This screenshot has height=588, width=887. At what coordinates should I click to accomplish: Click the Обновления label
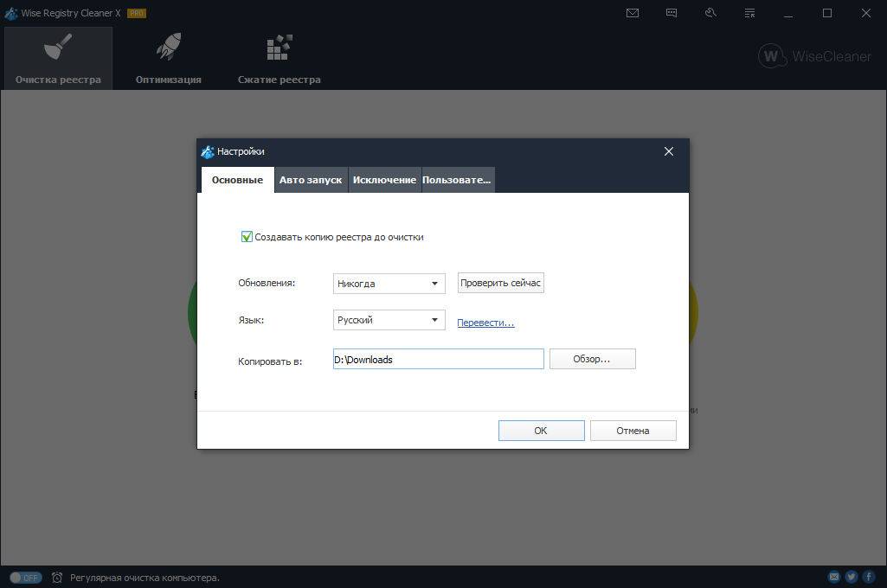point(267,283)
